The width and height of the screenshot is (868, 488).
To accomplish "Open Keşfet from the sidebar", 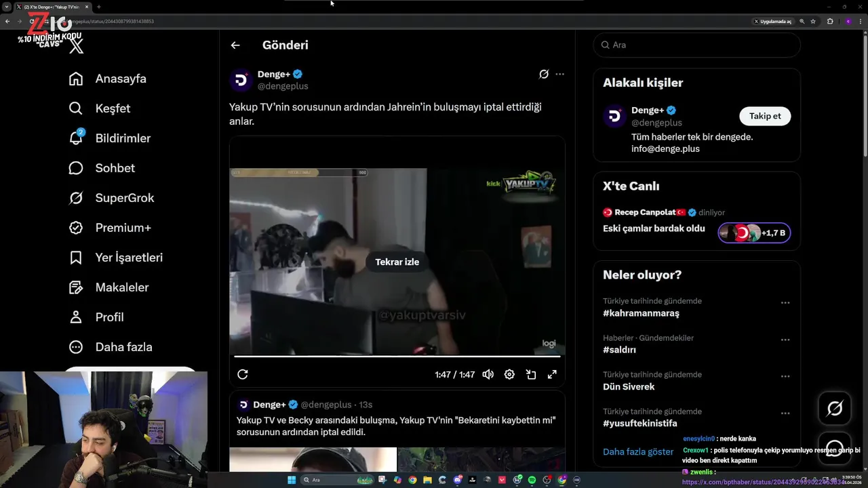I will 100,108.
